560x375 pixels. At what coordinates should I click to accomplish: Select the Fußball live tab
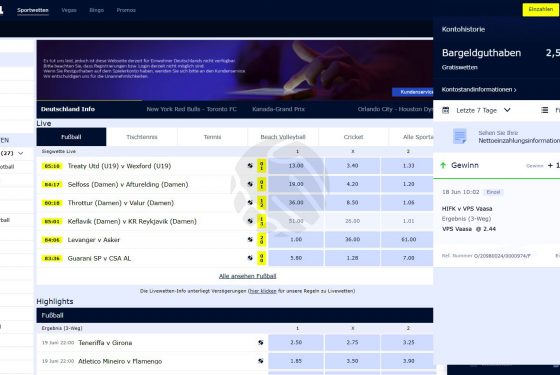tap(71, 137)
